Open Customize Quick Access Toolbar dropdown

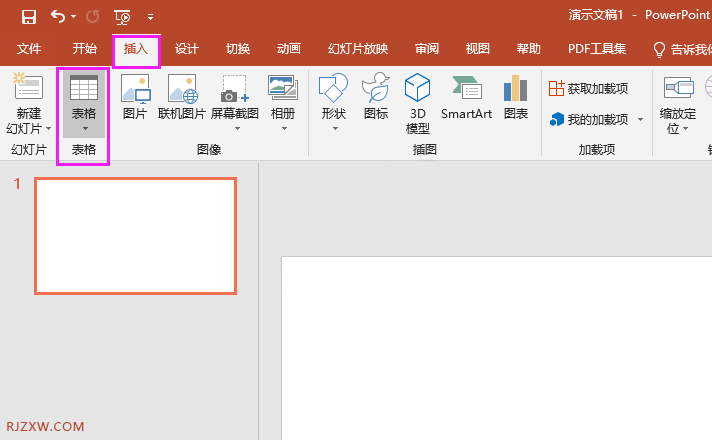[150, 18]
